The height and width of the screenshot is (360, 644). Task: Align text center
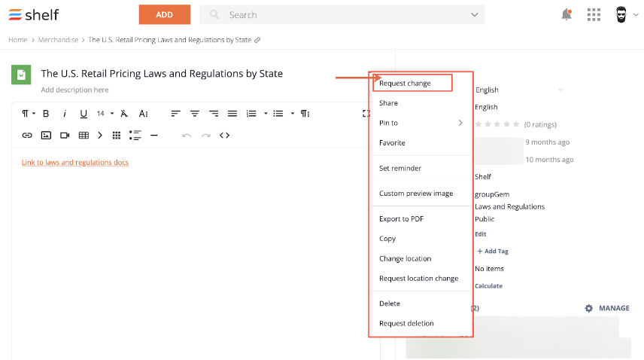coord(195,114)
